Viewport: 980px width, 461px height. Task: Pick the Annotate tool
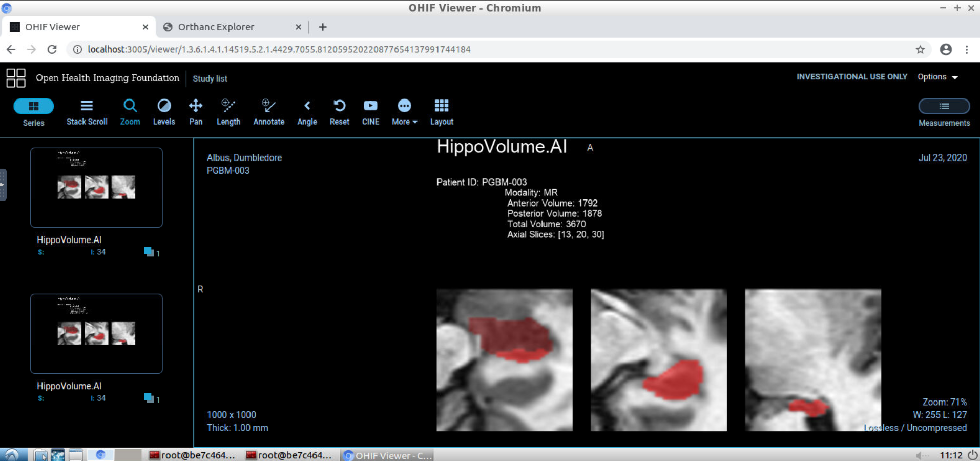(x=269, y=112)
